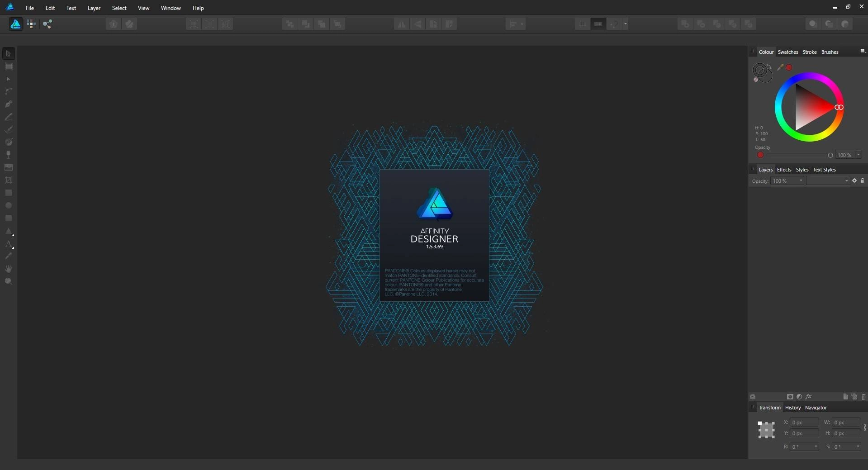Open the Colour opacity percentage dropdown
The width and height of the screenshot is (868, 470).
859,155
